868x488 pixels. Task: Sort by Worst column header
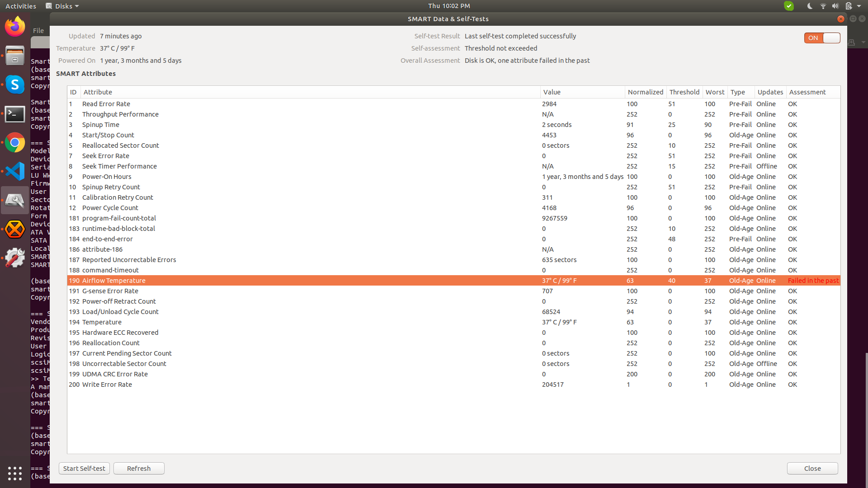pos(715,92)
